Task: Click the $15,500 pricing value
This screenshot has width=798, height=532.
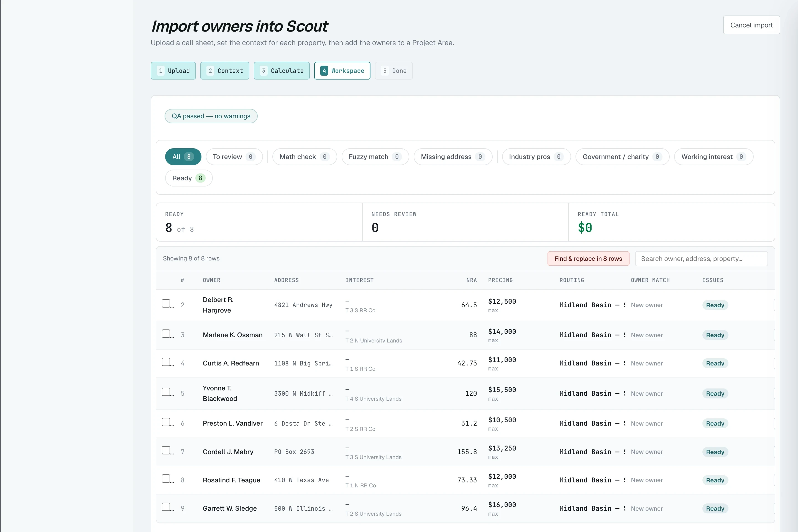Action: pyautogui.click(x=502, y=390)
